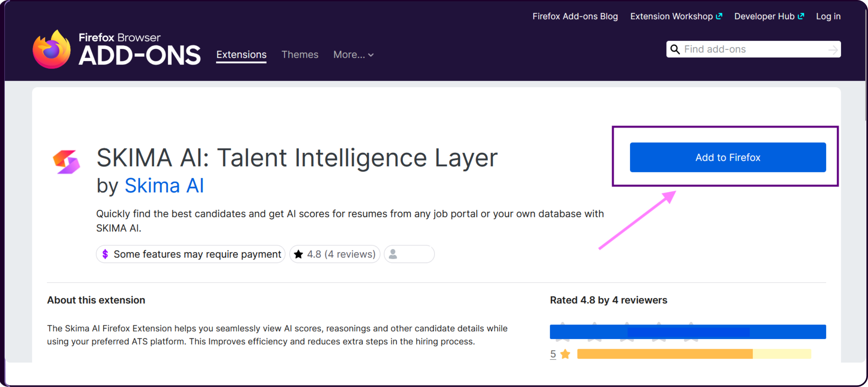Click the Firefox flame logo icon

point(52,50)
